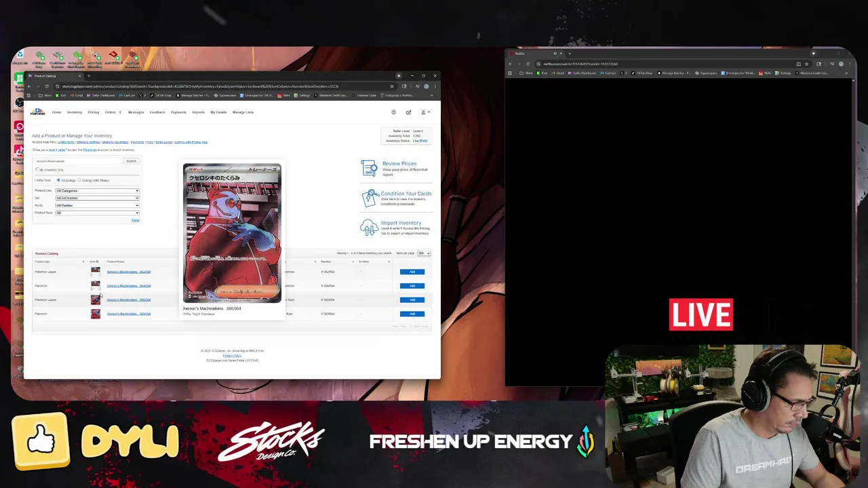Viewport: 868px width, 488px height.
Task: Mute the Netflix tab audio icon
Action: point(555,53)
